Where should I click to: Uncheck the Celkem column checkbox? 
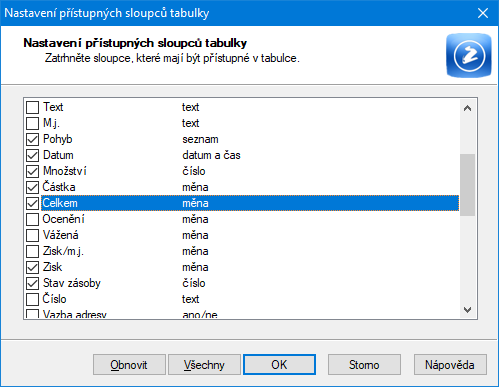tap(32, 203)
